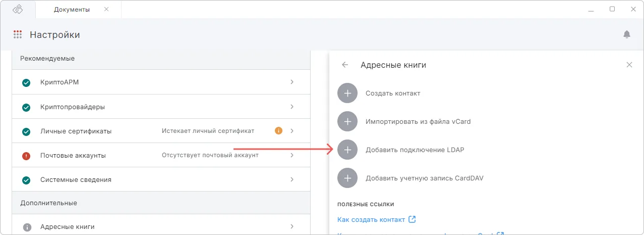Click the red warning icon beside Почтовые аккаунты
The height and width of the screenshot is (235, 644).
click(27, 156)
